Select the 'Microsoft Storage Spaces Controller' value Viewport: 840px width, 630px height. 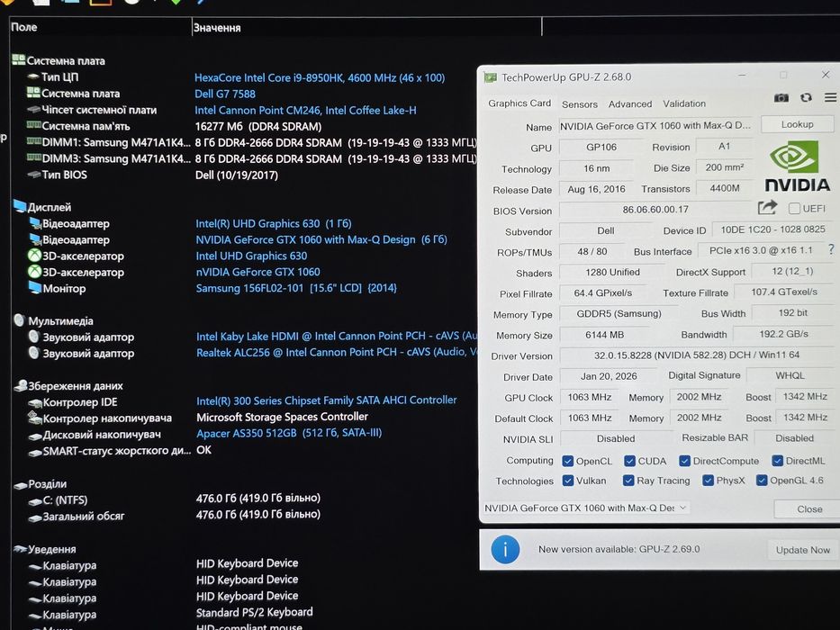[x=282, y=417]
